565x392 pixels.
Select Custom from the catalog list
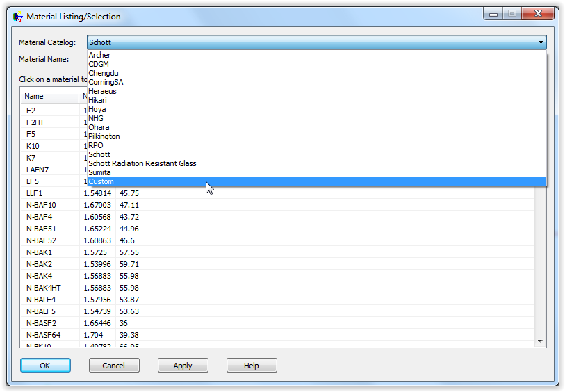pos(101,181)
